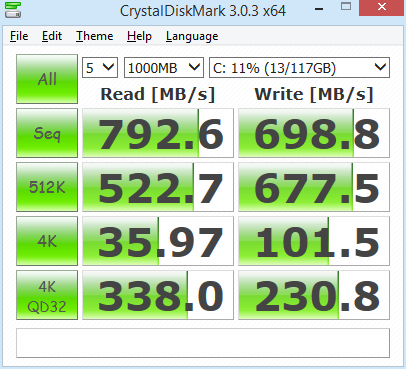Viewport: 406px width, 369px height.
Task: Click the Seq write result 698.8
Action: (x=314, y=133)
